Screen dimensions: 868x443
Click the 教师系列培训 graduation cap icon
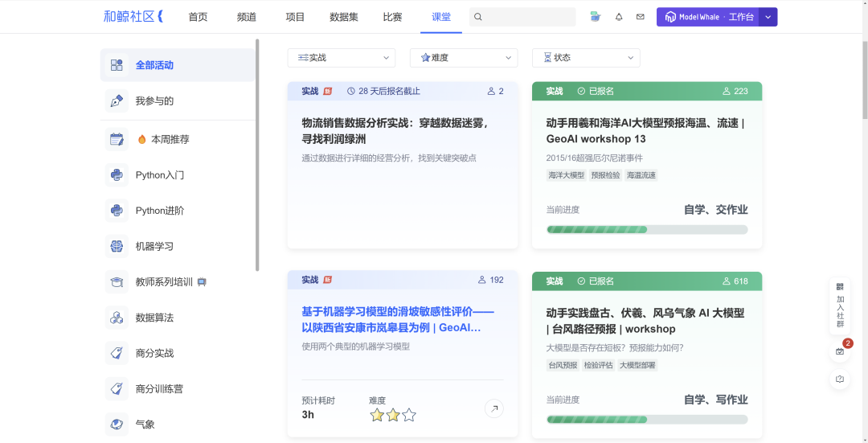coord(117,282)
